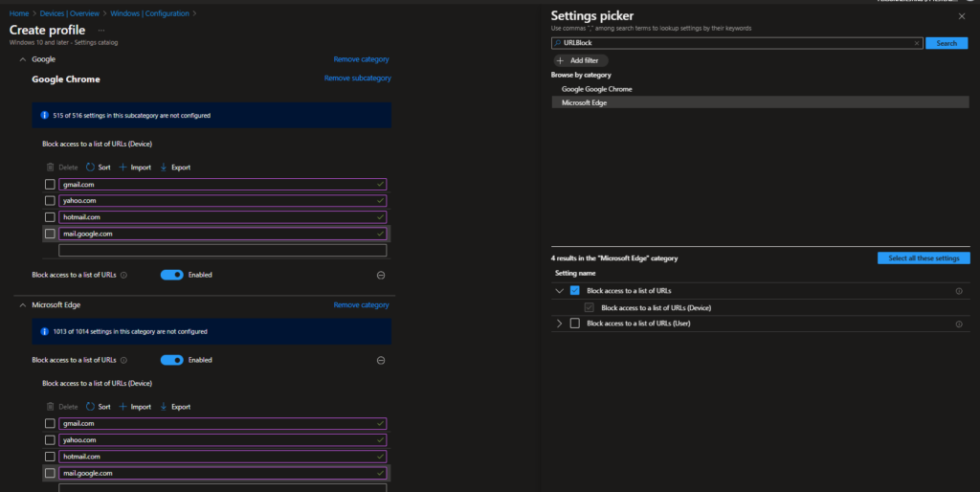The height and width of the screenshot is (492, 980).
Task: Check the gmail.com row in Microsoft Edge list
Action: click(x=50, y=423)
